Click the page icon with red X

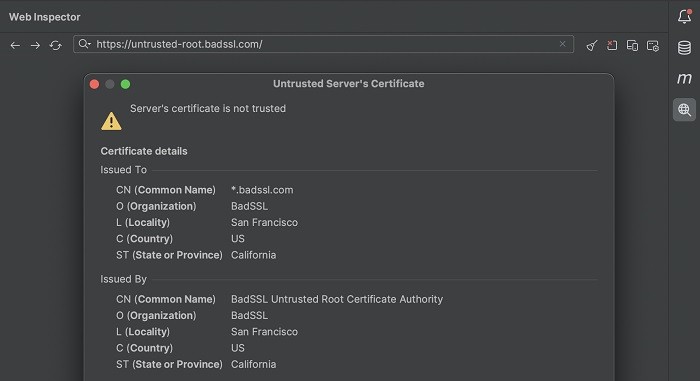[x=612, y=45]
